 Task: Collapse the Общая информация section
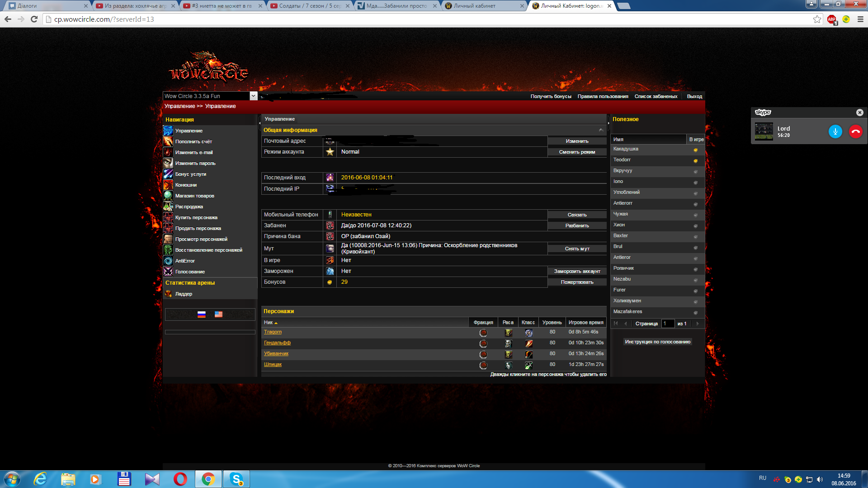pyautogui.click(x=601, y=130)
